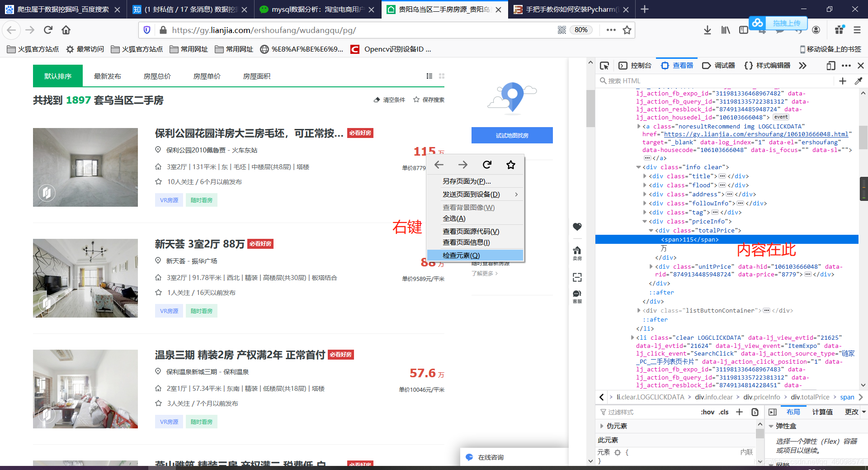
Task: Click the eyedropper icon beside HTML search
Action: coord(859,81)
